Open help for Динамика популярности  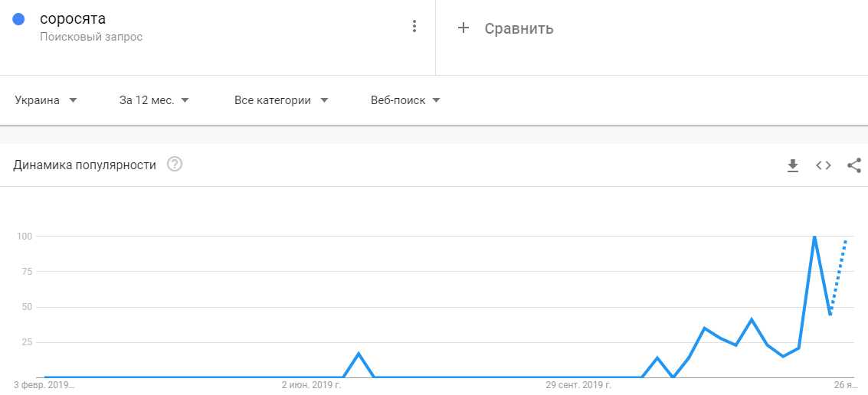(175, 165)
